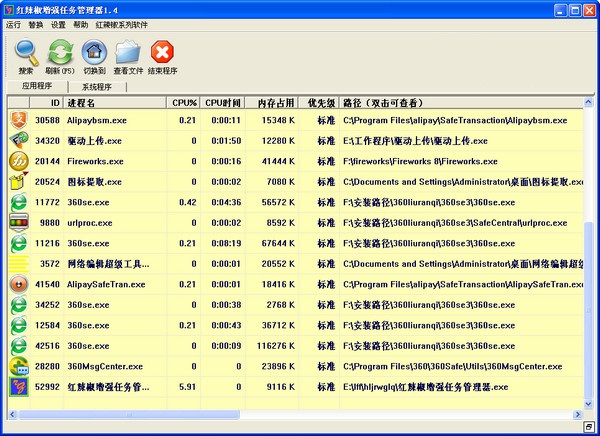Click the 56572 K memory value
The height and width of the screenshot is (436, 600).
pyautogui.click(x=278, y=202)
